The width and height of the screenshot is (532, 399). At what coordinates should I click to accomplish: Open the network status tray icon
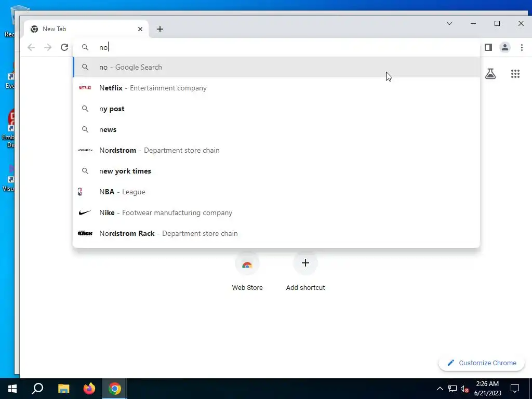pyautogui.click(x=453, y=389)
